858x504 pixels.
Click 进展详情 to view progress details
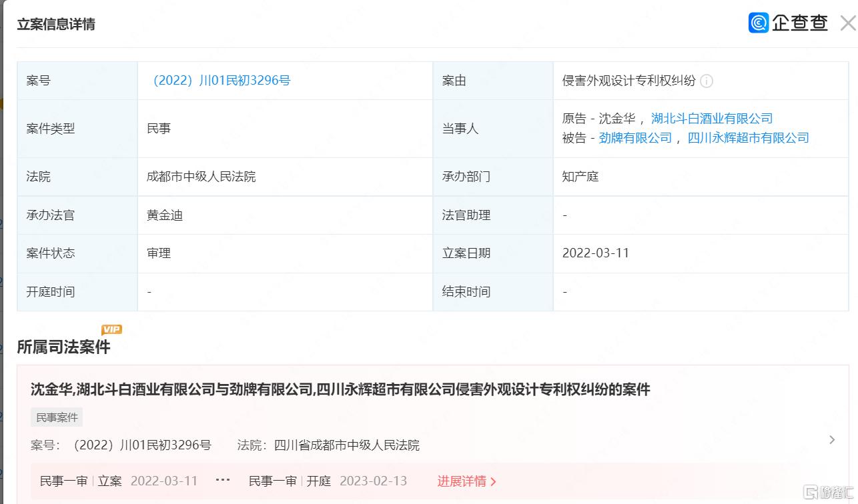(x=466, y=481)
